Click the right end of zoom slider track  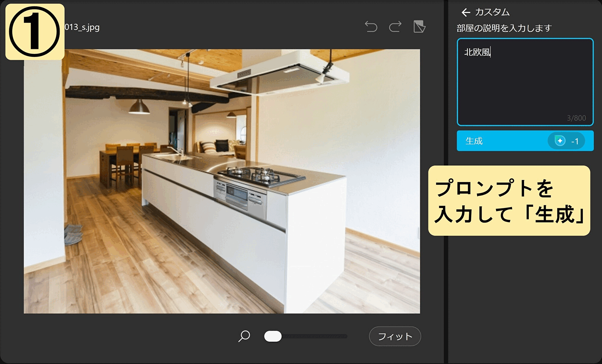click(x=346, y=336)
